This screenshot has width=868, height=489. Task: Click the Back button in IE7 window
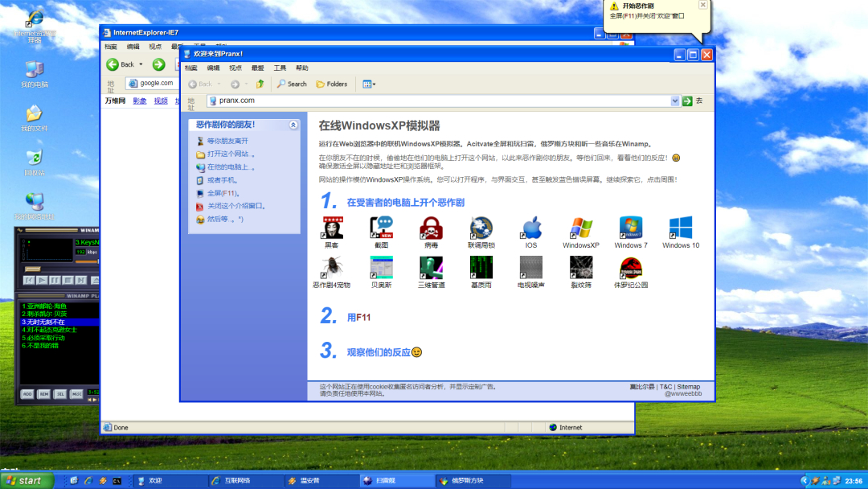tap(121, 65)
